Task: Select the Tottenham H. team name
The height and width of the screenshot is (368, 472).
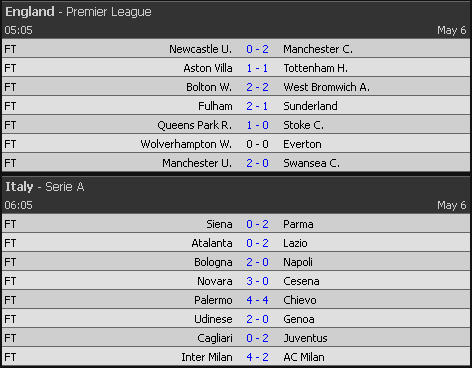Action: tap(316, 68)
